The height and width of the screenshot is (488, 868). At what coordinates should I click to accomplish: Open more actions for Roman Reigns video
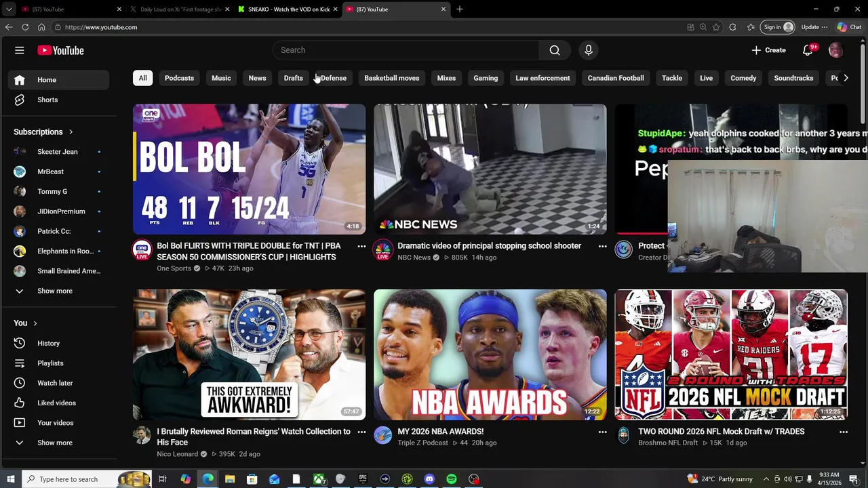[361, 432]
